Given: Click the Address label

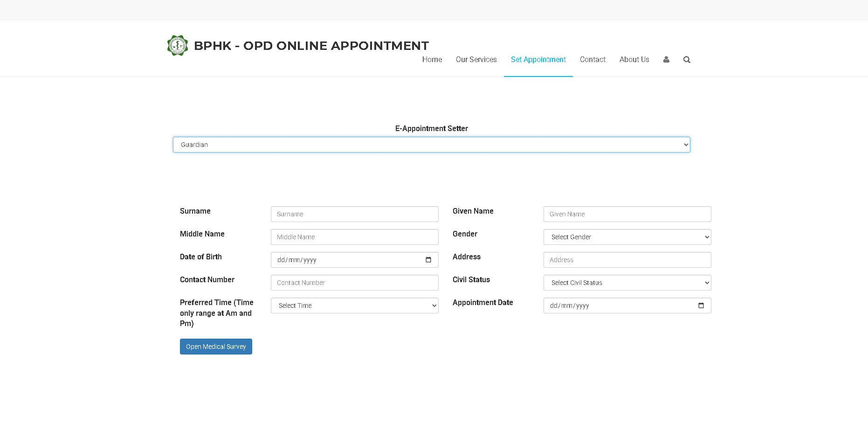Looking at the screenshot, I should [467, 257].
